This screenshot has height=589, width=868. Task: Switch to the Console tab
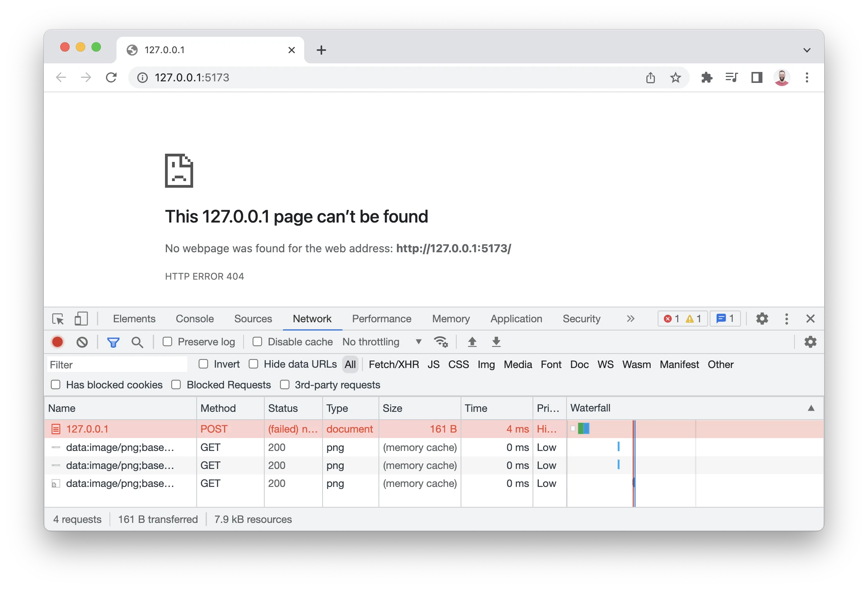195,319
